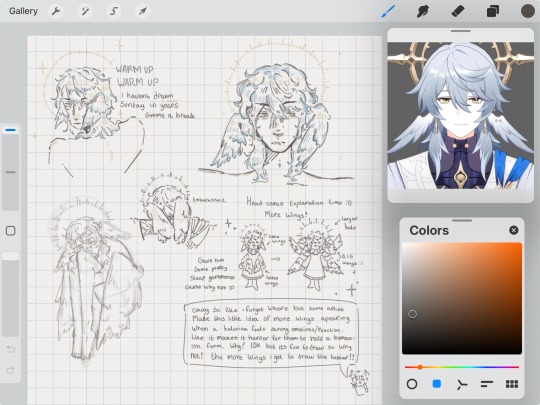The height and width of the screenshot is (405, 540).
Task: Tap the "More Wings!" handwritten note
Action: pos(285,215)
